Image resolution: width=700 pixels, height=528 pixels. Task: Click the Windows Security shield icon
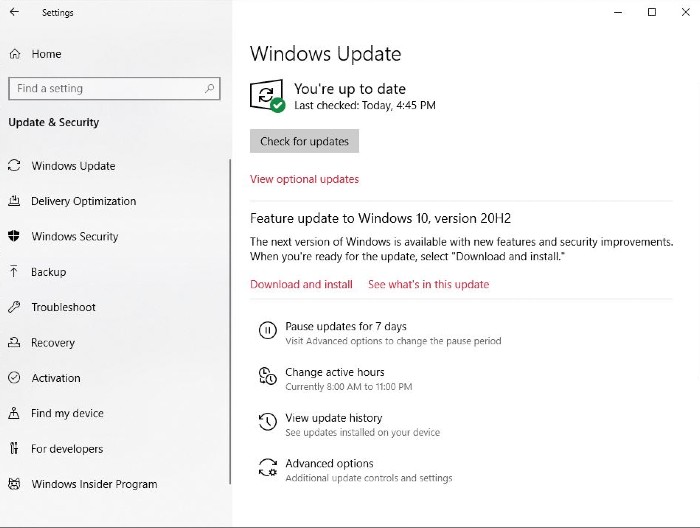[x=14, y=236]
